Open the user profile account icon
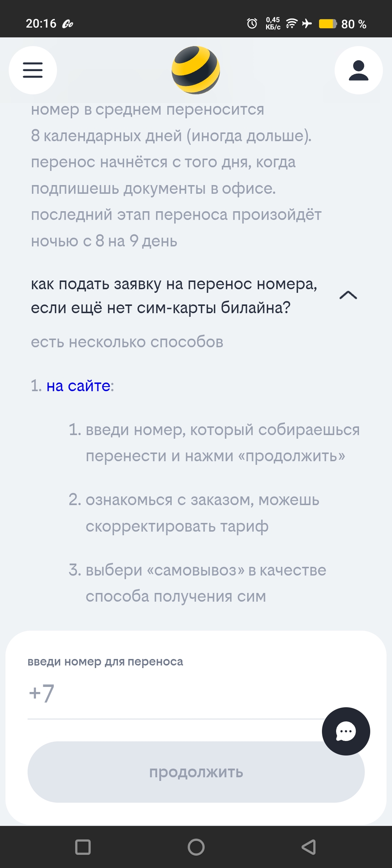 coord(358,70)
